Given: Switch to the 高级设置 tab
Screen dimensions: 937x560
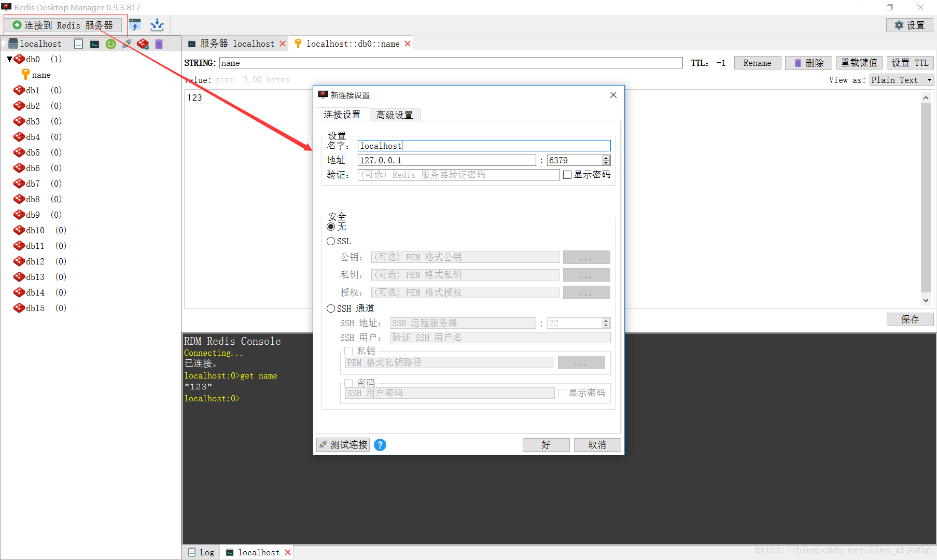Looking at the screenshot, I should (395, 114).
